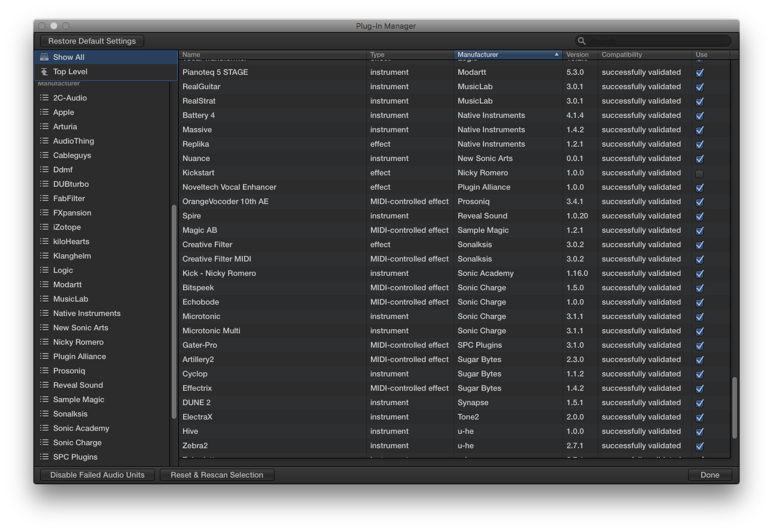Image resolution: width=773 pixels, height=532 pixels.
Task: Select the Replika plug-in row
Action: pyautogui.click(x=454, y=144)
